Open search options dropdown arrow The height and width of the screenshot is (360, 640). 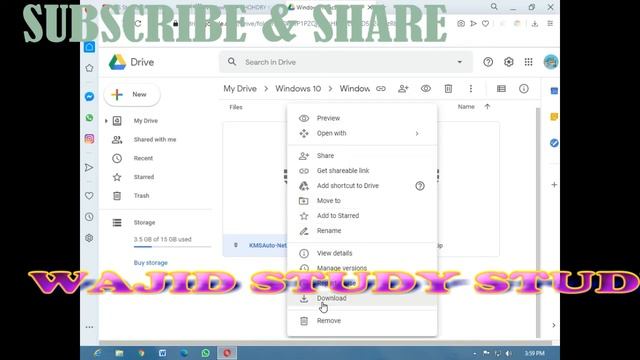(x=460, y=62)
